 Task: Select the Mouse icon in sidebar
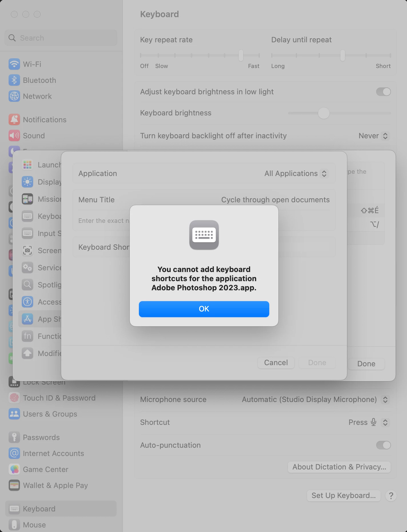tap(14, 525)
